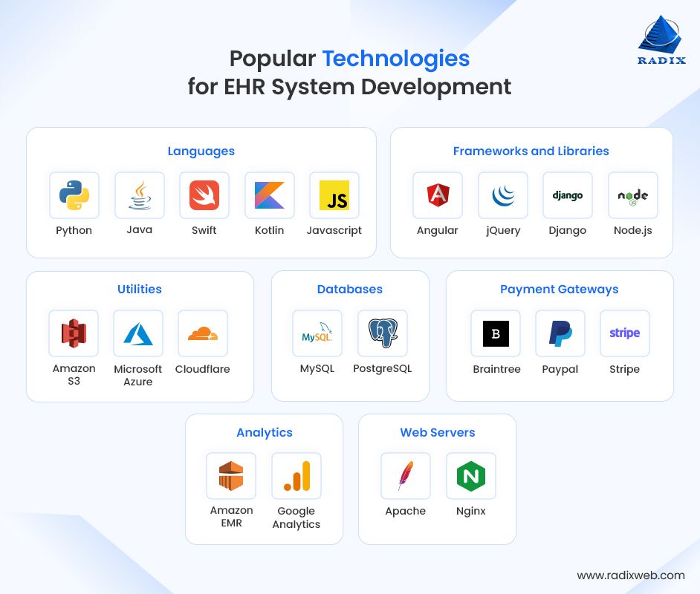Click the jQuery label text
Screen dimensions: 700x594
point(503,231)
